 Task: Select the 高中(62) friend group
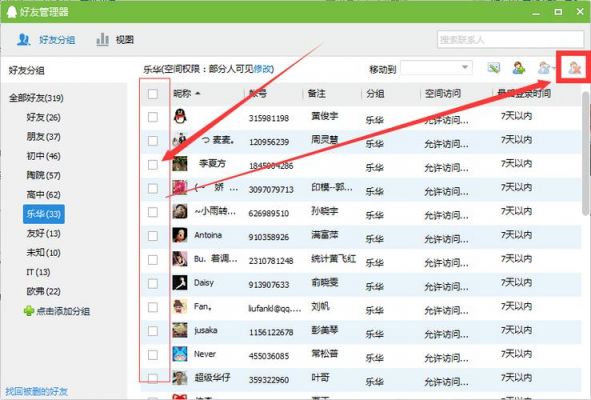click(43, 195)
